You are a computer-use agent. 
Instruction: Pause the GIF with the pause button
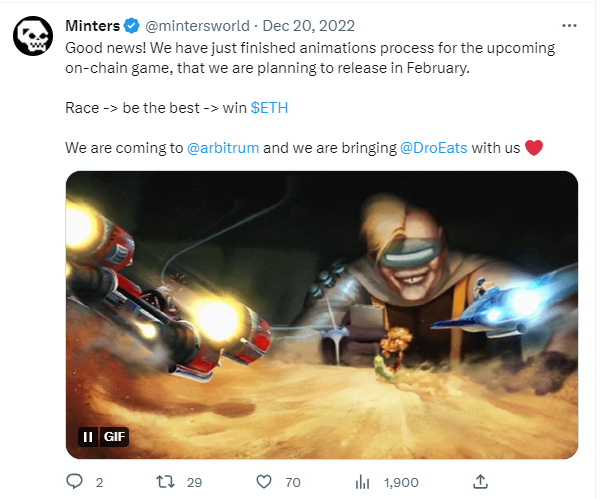[88, 436]
